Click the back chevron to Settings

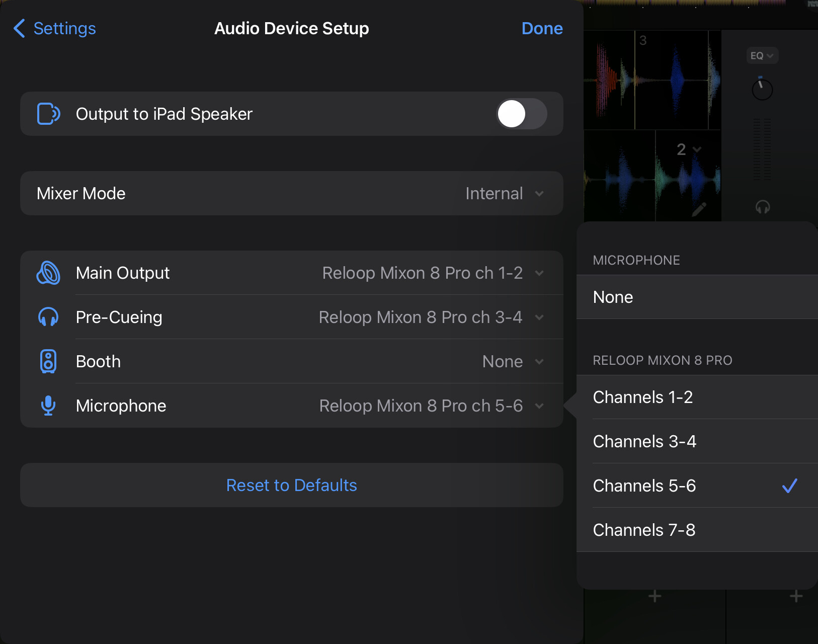click(19, 29)
